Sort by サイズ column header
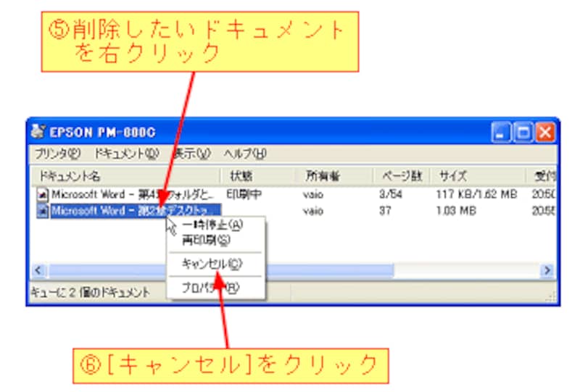Viewport: 580px width, 392px height. [x=478, y=175]
